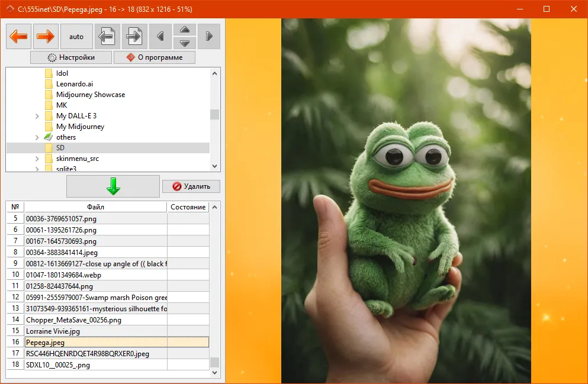The width and height of the screenshot is (588, 384).
Task: Expand the skinmenu_src folder
Action: click(x=37, y=159)
